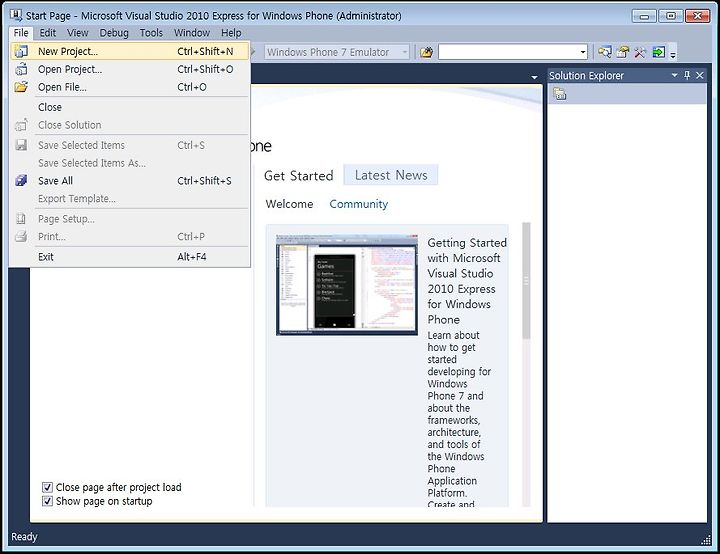Screen dimensions: 720x554
Task: Open the Properties window from the toolbar icon
Action: 623,52
